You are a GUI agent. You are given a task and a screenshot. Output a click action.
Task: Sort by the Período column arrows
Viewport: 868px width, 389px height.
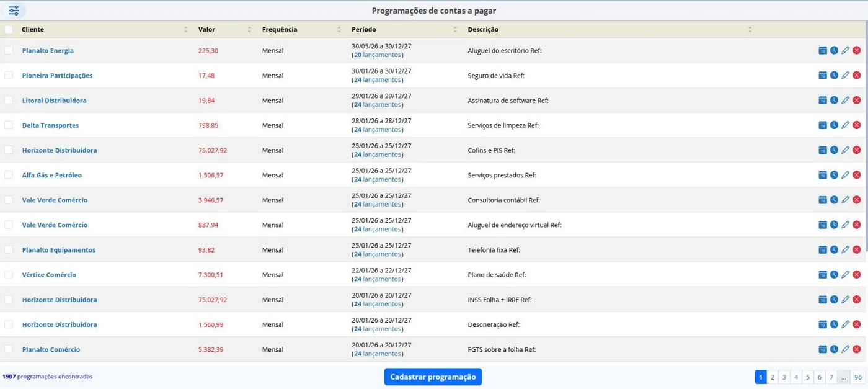[455, 29]
